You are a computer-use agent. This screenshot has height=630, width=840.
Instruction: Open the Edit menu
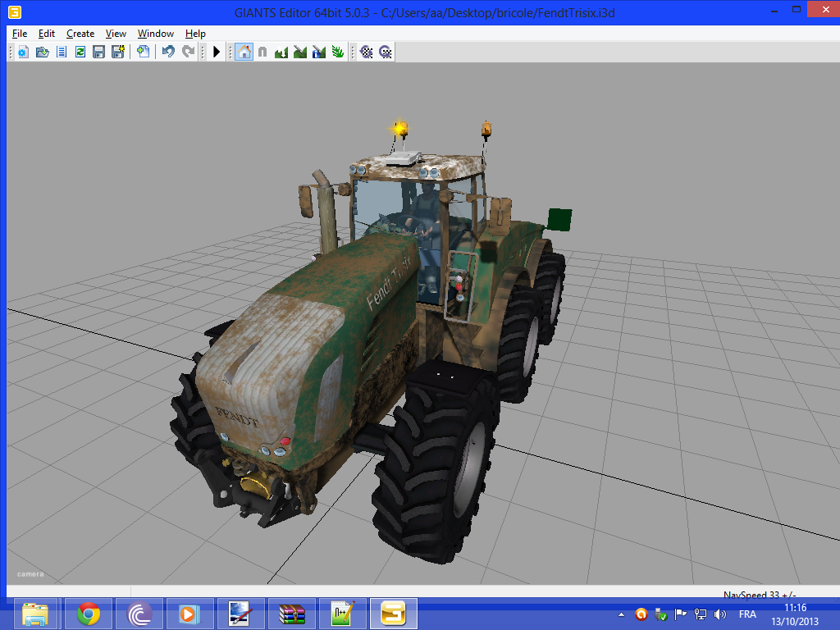[x=47, y=34]
